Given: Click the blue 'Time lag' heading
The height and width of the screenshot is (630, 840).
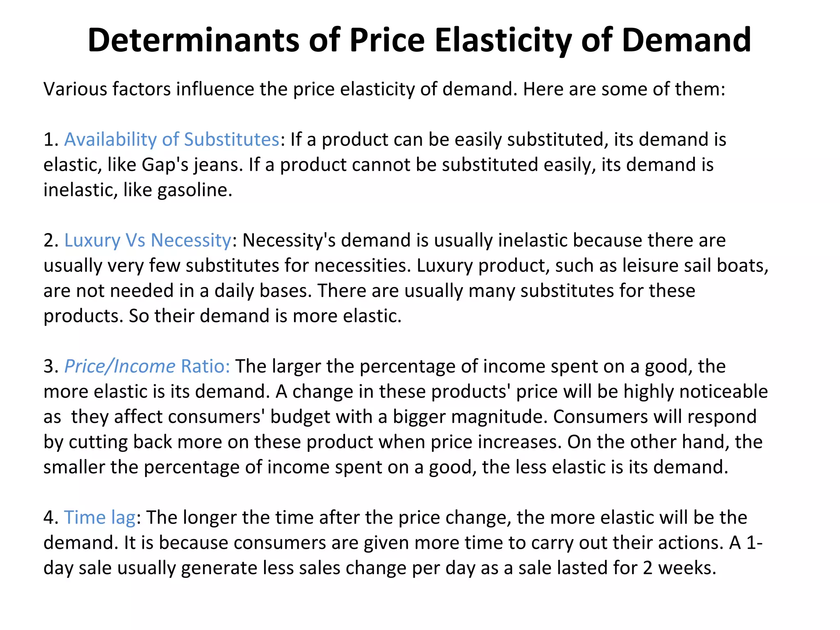Looking at the screenshot, I should coord(100,518).
